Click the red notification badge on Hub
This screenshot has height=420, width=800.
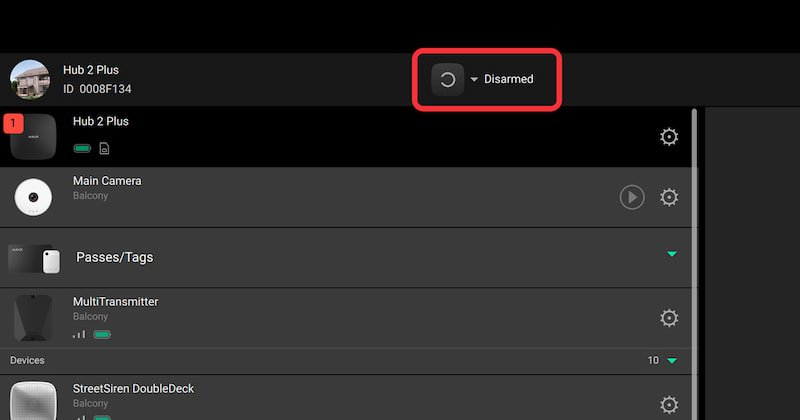coord(13,123)
